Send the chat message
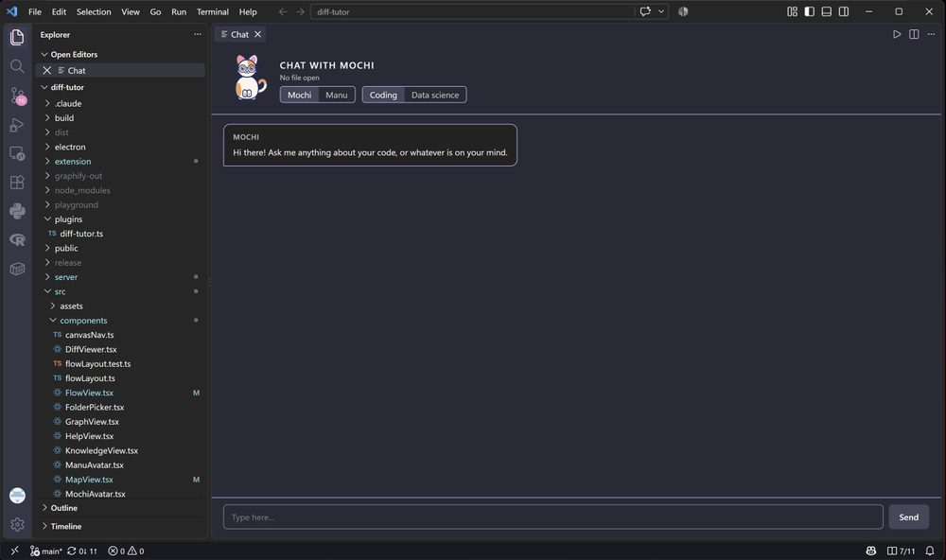 pos(908,517)
